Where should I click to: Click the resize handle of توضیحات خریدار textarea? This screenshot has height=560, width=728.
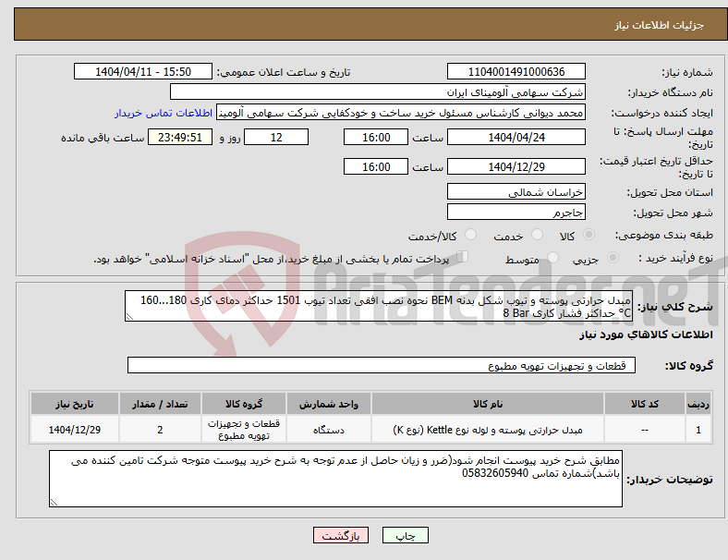(54, 503)
